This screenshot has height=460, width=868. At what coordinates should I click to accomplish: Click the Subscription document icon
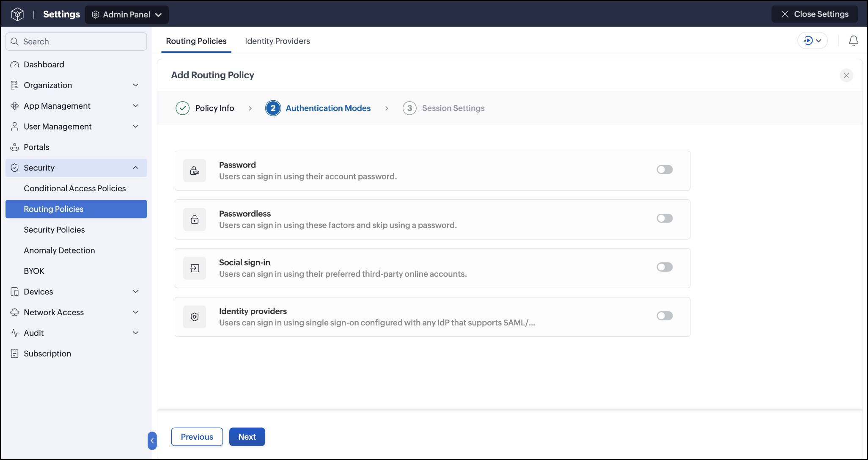tap(14, 354)
